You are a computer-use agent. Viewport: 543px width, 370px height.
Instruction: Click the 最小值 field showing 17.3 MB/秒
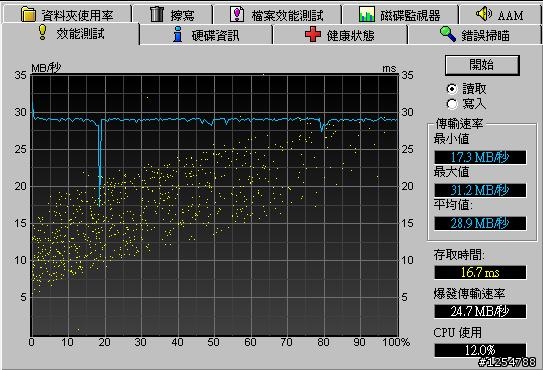(480, 157)
